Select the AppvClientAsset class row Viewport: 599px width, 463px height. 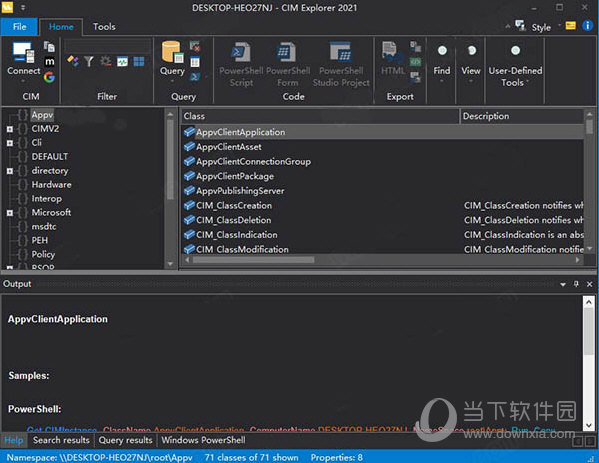pyautogui.click(x=383, y=147)
